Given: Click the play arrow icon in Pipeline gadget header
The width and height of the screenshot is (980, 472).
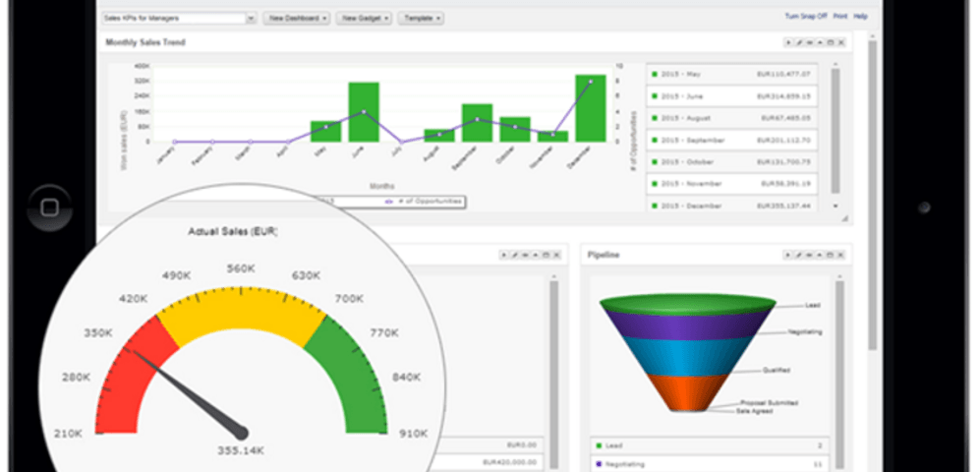Looking at the screenshot, I should (788, 255).
